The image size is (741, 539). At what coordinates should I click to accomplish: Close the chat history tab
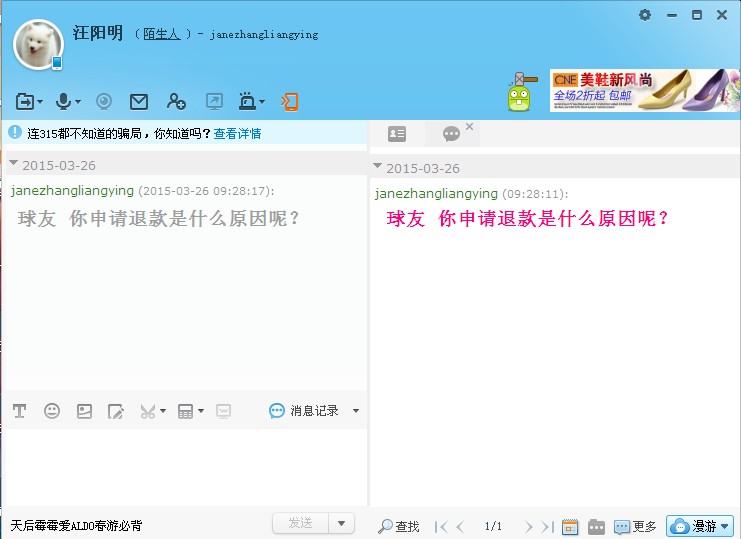tap(470, 127)
